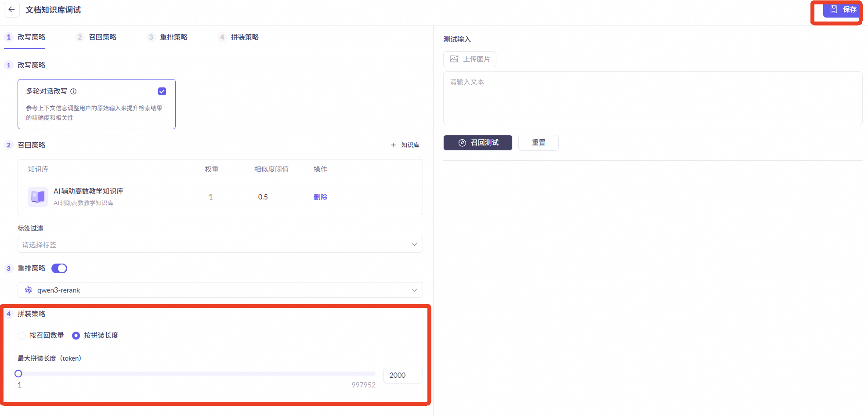Click the 测试输入 heading
This screenshot has height=416, width=868.
(457, 39)
